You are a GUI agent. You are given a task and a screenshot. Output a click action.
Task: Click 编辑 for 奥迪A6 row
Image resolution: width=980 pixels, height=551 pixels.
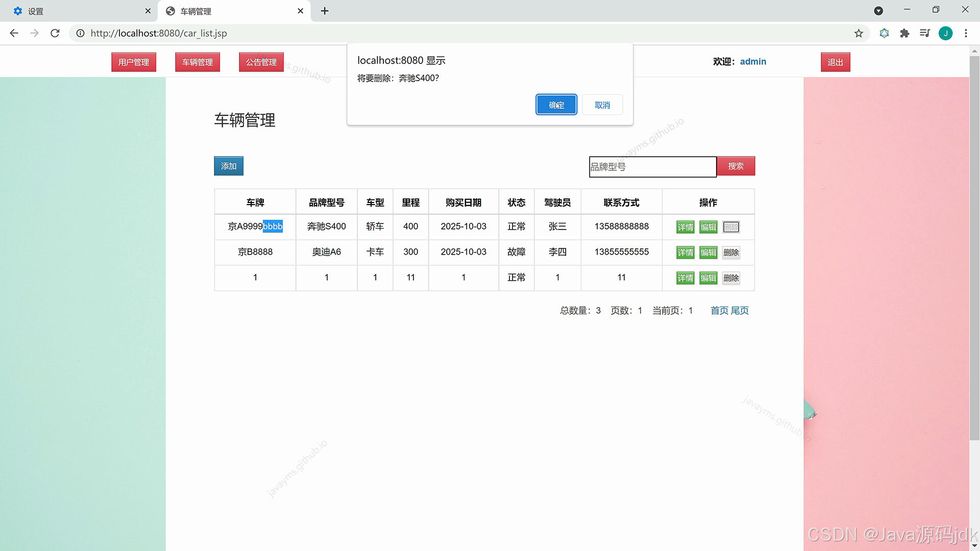tap(708, 253)
